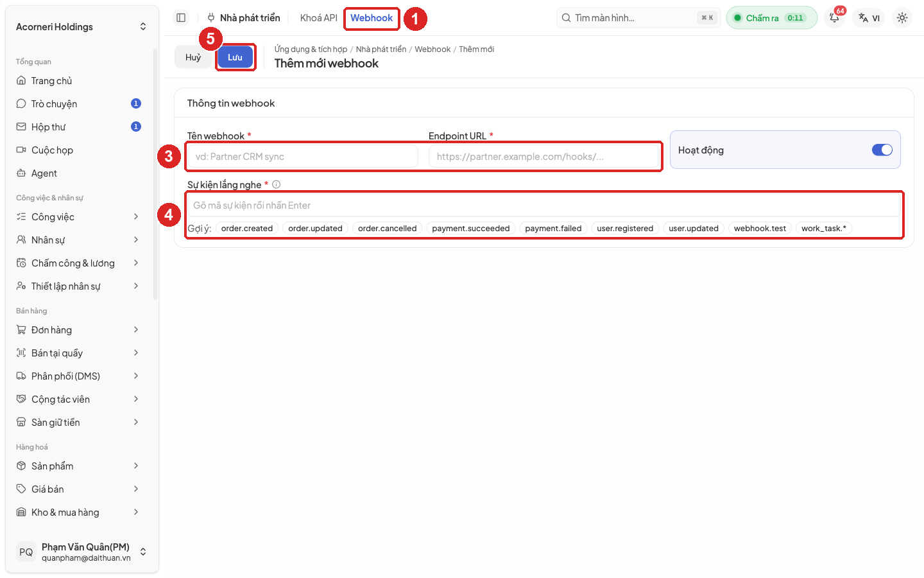
Task: Expand the Nhân sự menu chevron
Action: [136, 240]
